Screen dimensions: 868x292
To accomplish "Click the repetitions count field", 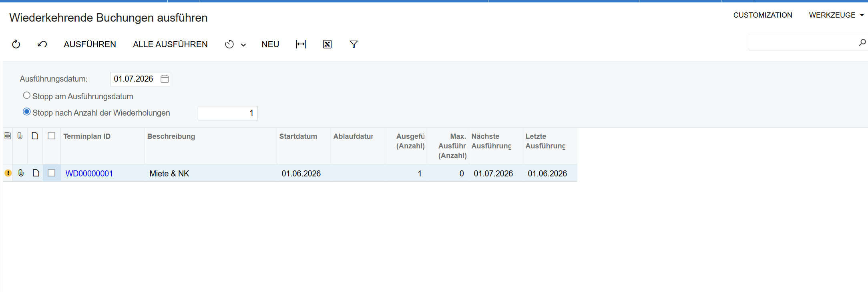I will tap(228, 113).
